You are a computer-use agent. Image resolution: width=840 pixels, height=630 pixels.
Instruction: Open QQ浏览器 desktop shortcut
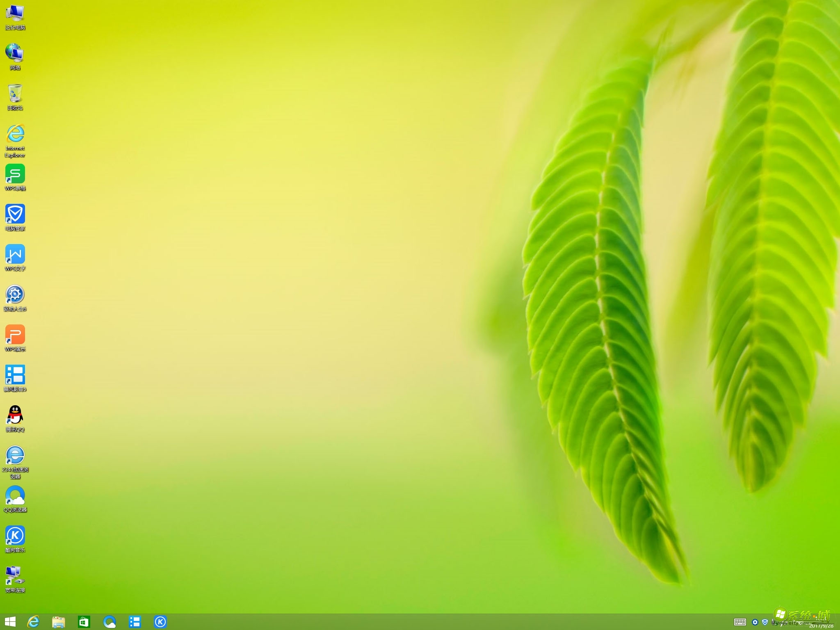coord(15,495)
